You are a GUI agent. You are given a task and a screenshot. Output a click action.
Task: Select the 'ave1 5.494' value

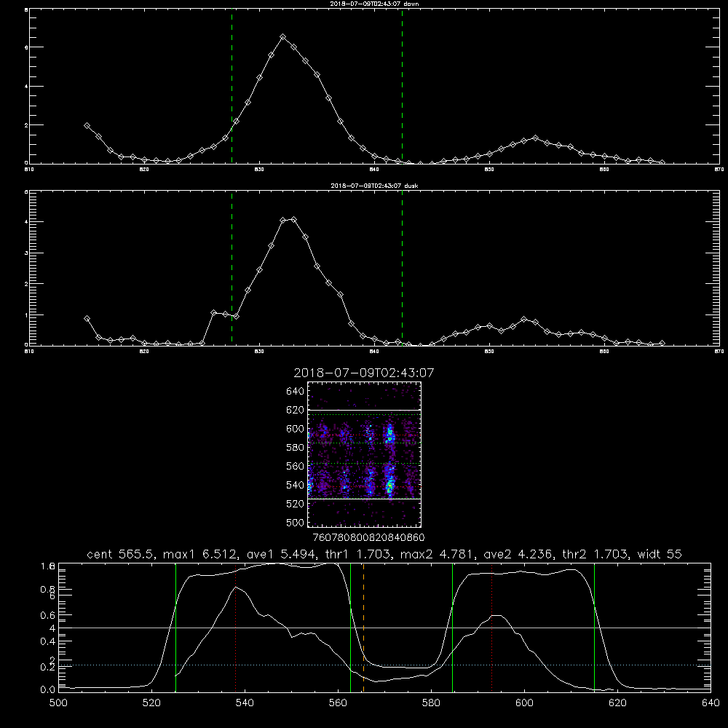(281, 554)
